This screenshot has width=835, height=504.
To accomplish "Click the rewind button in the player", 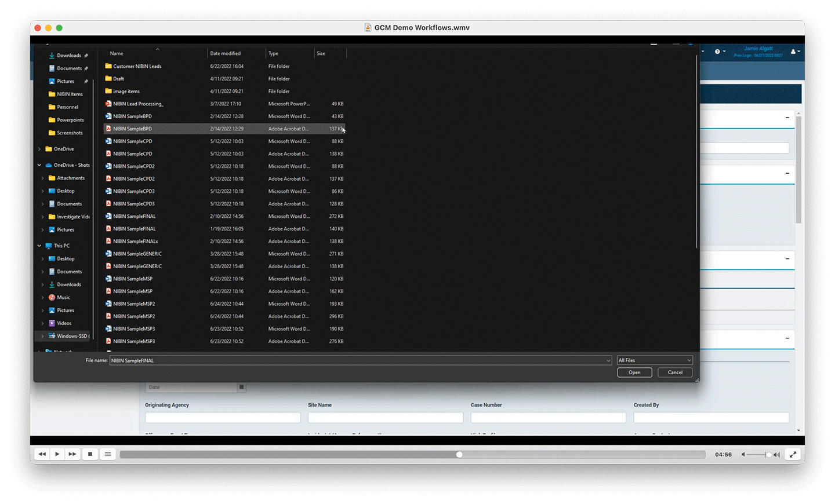I will (42, 454).
